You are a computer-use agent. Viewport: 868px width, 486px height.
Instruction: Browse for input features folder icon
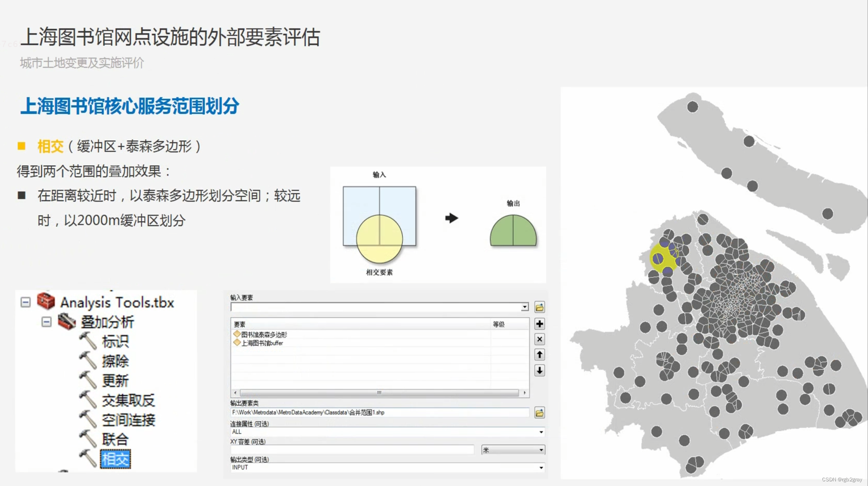(539, 307)
